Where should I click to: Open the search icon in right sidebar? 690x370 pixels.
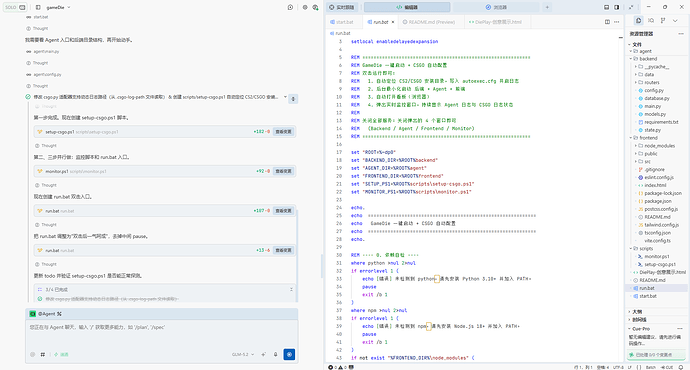point(651,20)
